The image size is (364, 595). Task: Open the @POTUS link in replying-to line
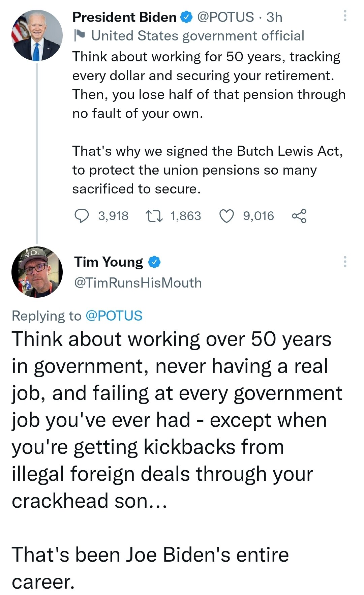[x=114, y=316]
